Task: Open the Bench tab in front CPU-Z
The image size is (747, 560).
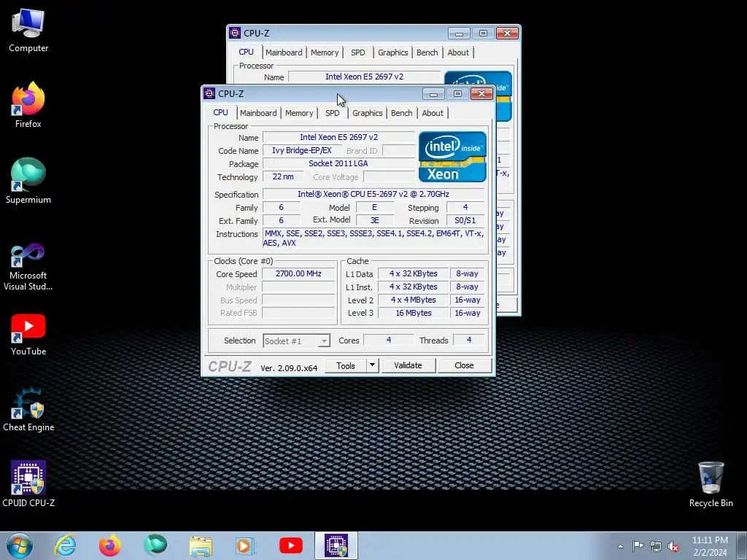Action: tap(402, 113)
